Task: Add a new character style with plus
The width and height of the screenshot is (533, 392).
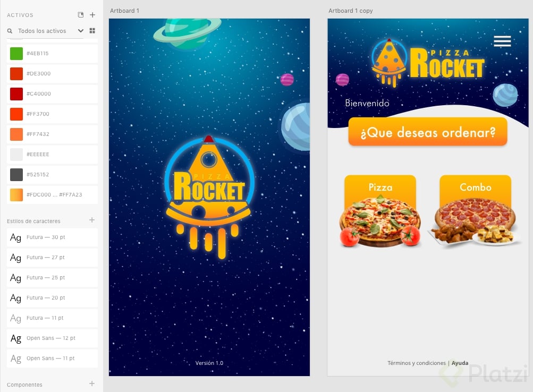Action: (x=92, y=220)
